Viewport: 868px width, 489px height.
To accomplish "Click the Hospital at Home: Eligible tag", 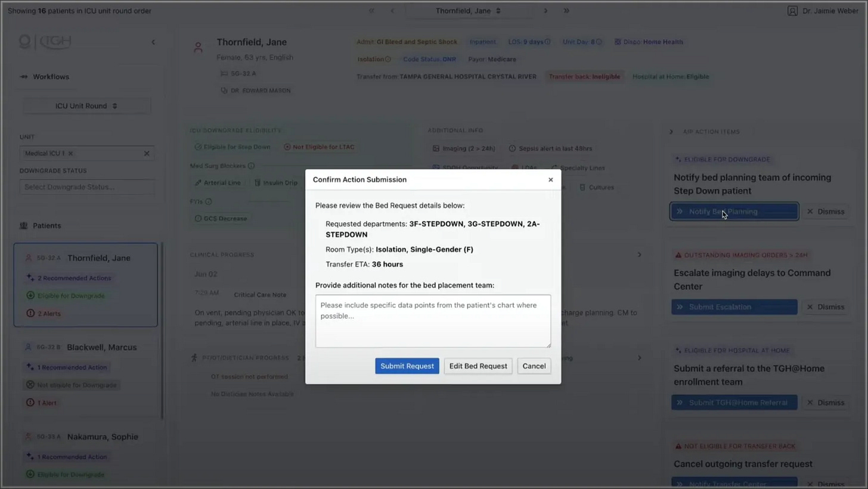I will [x=671, y=76].
